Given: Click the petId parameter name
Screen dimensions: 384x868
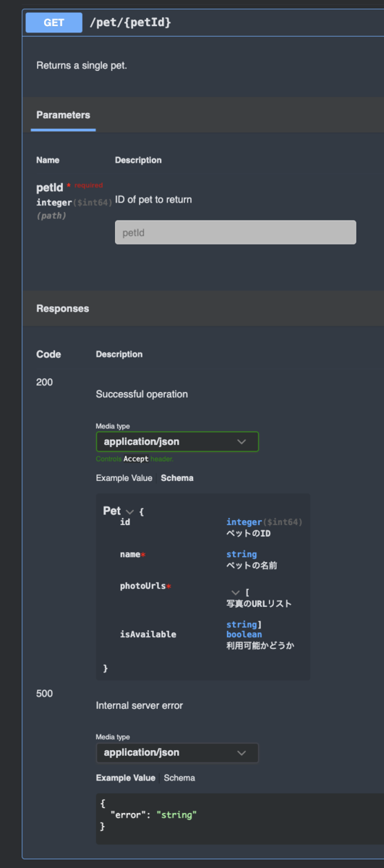Looking at the screenshot, I should click(x=50, y=188).
